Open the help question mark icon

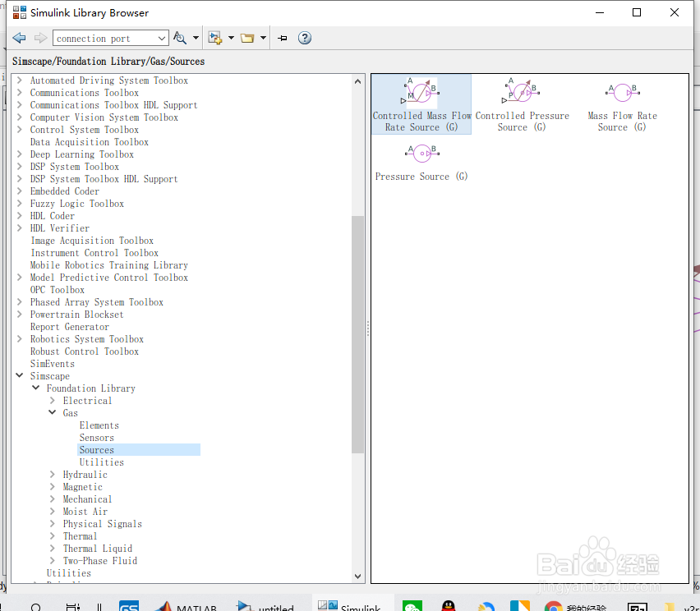point(305,38)
